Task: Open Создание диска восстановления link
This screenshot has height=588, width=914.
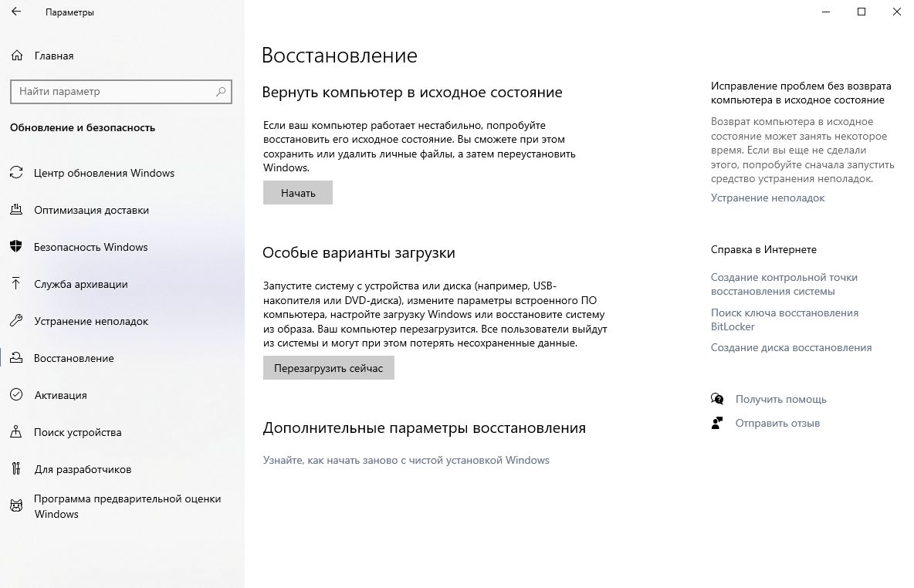Action: tap(790, 347)
